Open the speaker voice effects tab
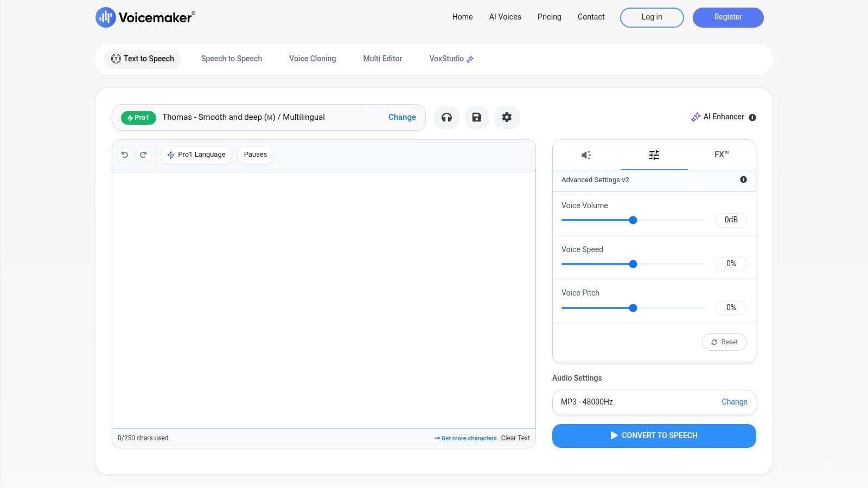 pos(586,155)
